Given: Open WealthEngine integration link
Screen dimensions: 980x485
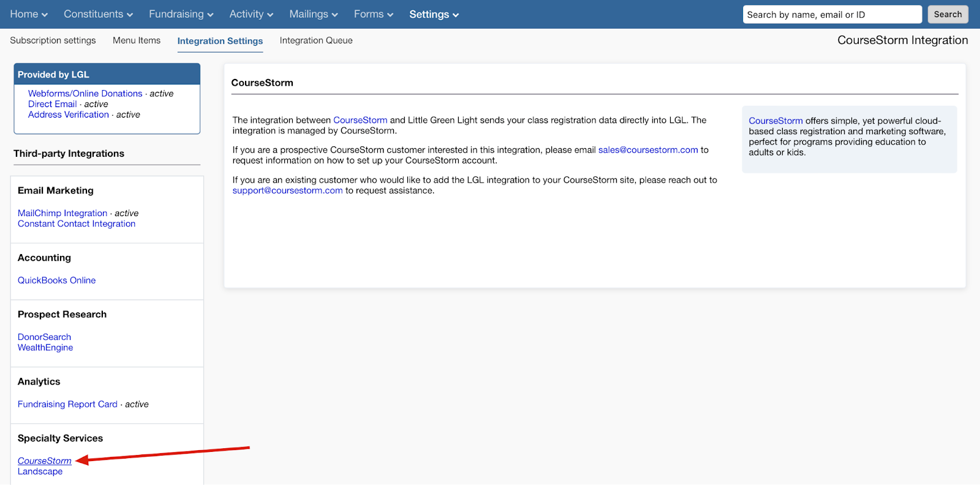Looking at the screenshot, I should pos(45,347).
